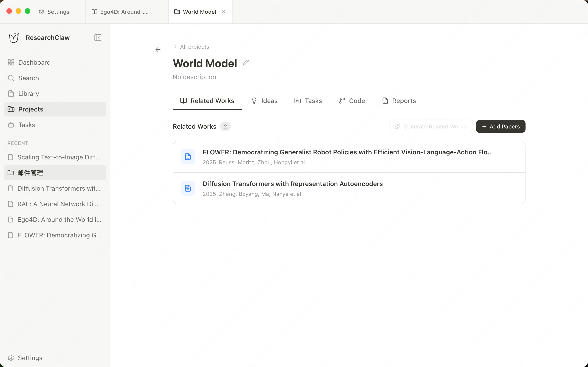Click the lightbulb icon on Ideas tab
588x367 pixels.
[254, 100]
